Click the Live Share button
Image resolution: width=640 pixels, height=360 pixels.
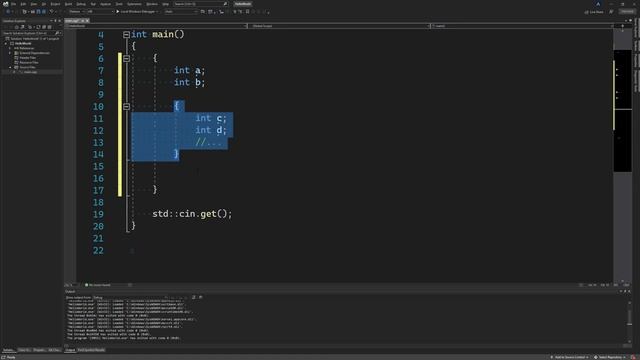point(594,12)
